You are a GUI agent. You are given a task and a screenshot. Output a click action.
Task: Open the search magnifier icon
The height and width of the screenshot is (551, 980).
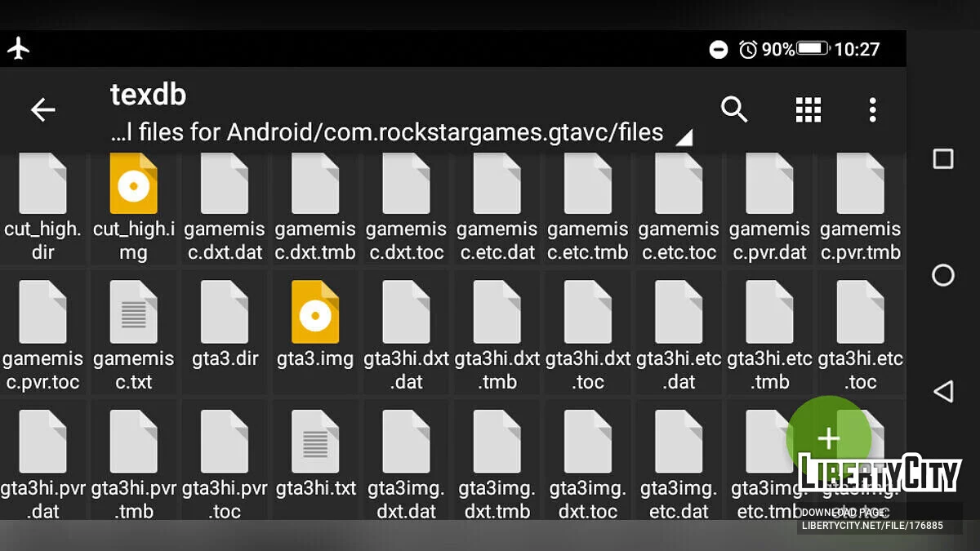[733, 109]
